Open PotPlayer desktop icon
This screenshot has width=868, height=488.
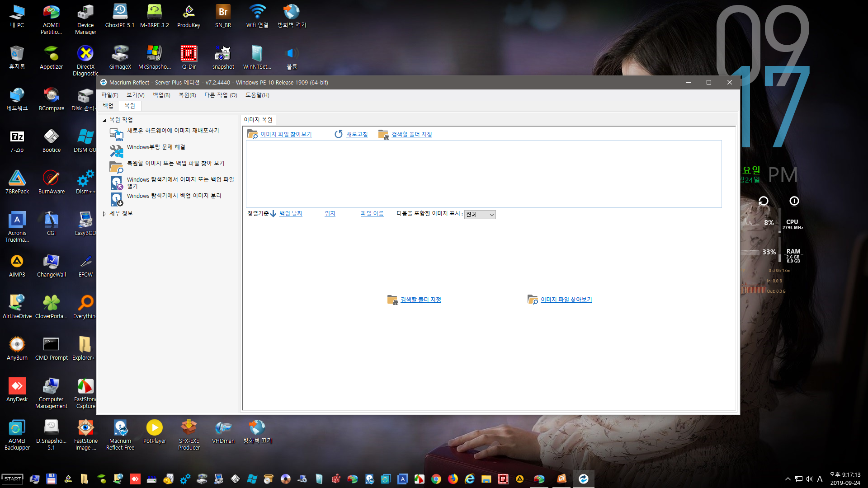[154, 431]
